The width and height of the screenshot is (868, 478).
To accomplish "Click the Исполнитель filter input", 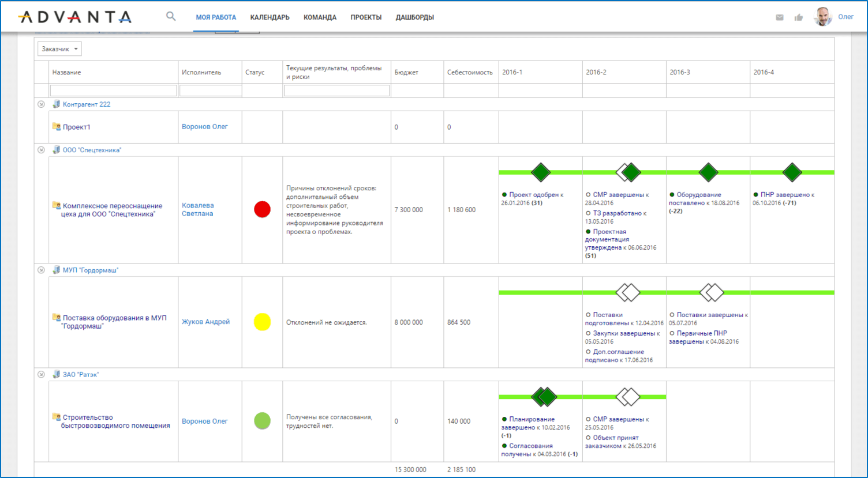I will 211,91.
